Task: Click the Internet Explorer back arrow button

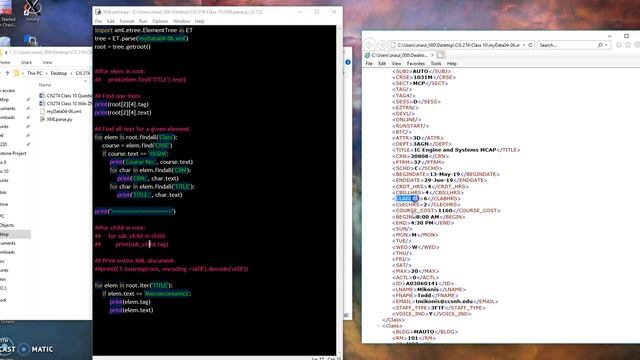Action: [x=370, y=45]
